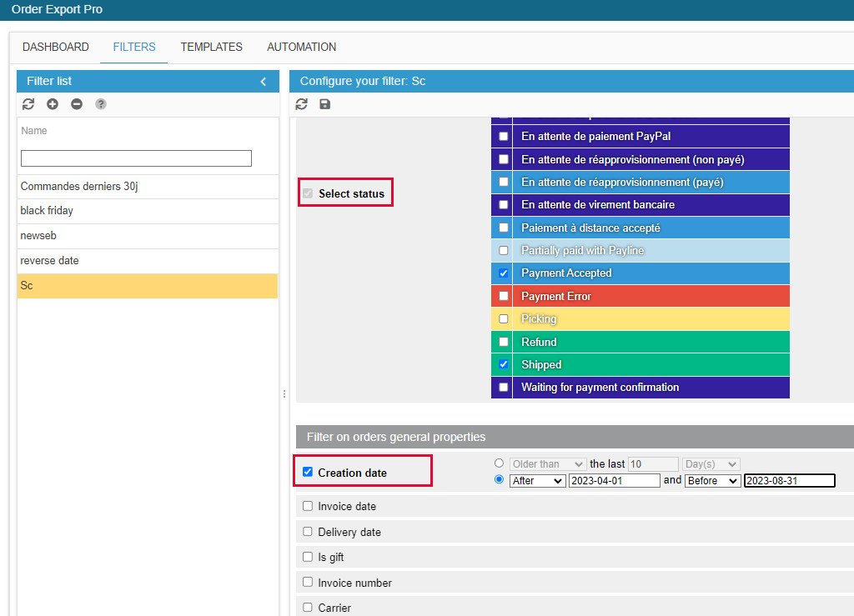Uncheck the Payment Accepted status
This screenshot has width=854, height=616.
click(x=503, y=273)
